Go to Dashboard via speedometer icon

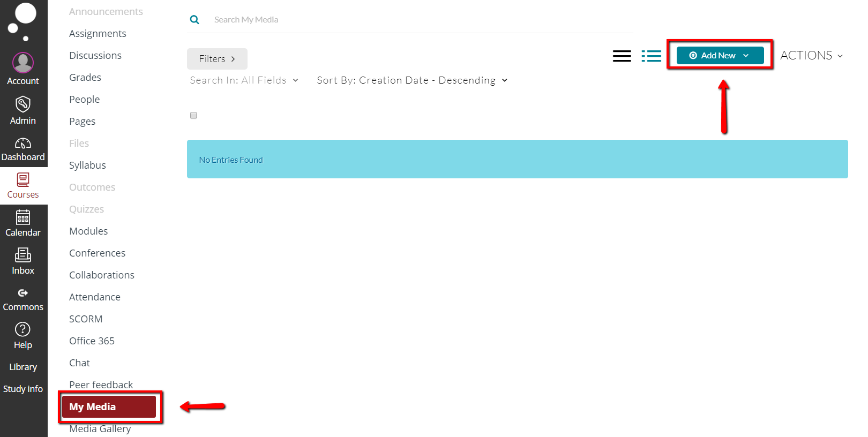[x=23, y=144]
